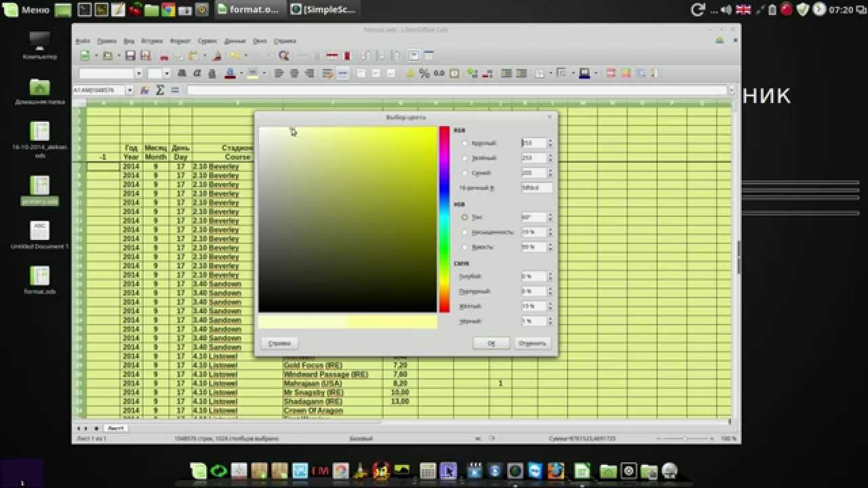Open the paste options dropdown arrow
The image size is (868, 488).
204,56
